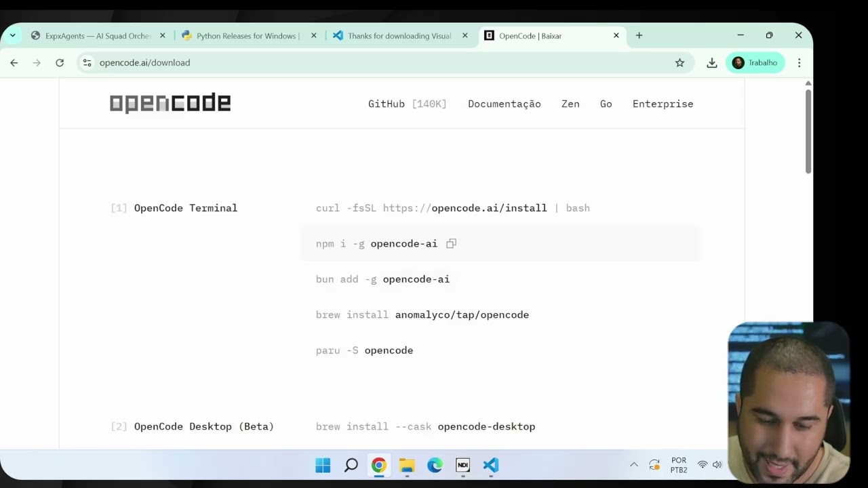The image size is (868, 488).
Task: Click brew install --cask opencode-desktop command
Action: click(x=425, y=426)
